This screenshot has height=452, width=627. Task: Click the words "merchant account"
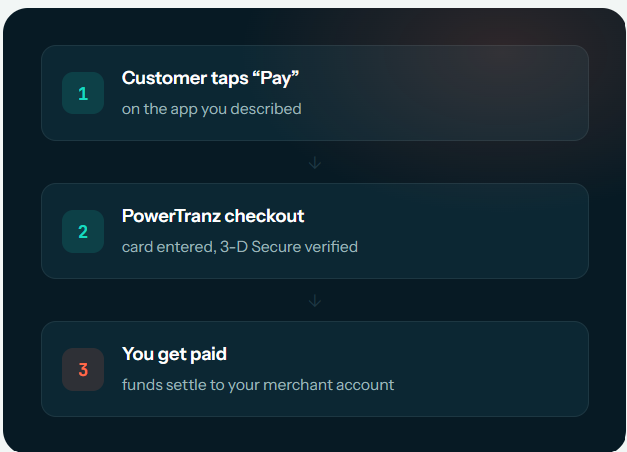pos(329,385)
